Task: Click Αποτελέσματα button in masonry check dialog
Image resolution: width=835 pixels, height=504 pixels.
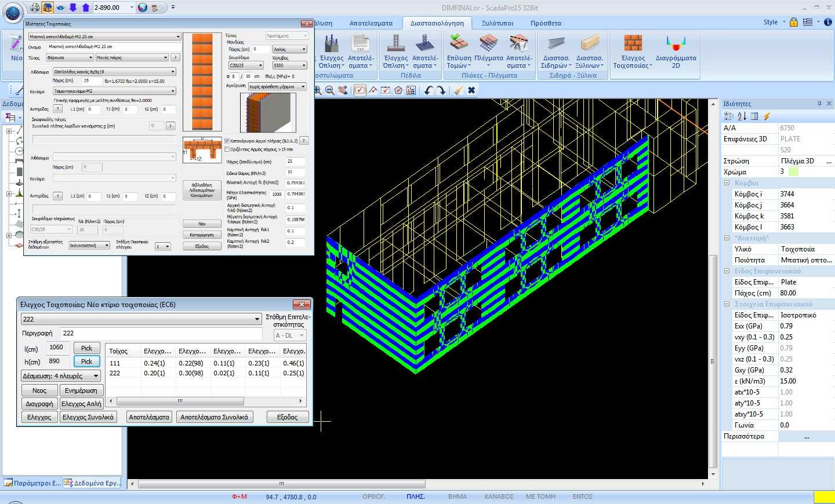Action: [x=149, y=417]
